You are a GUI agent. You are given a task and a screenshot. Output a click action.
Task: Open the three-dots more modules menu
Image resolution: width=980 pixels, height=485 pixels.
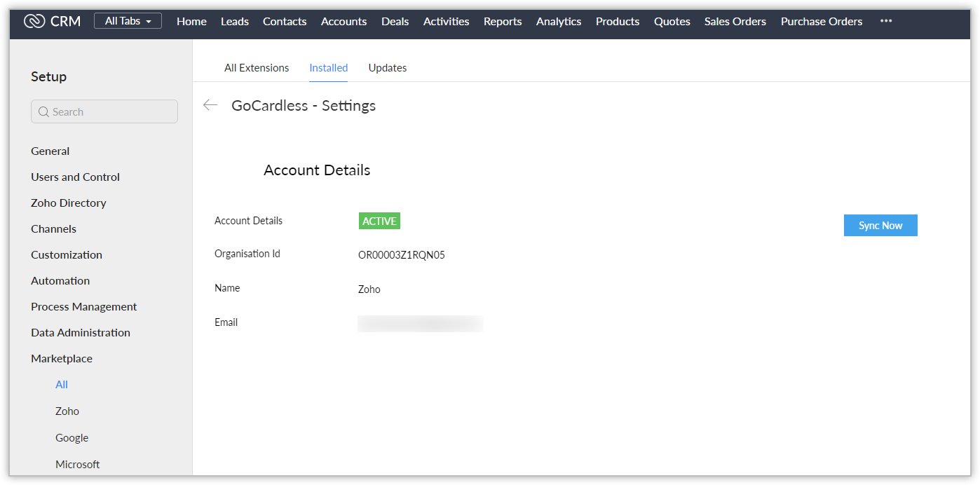coord(886,21)
